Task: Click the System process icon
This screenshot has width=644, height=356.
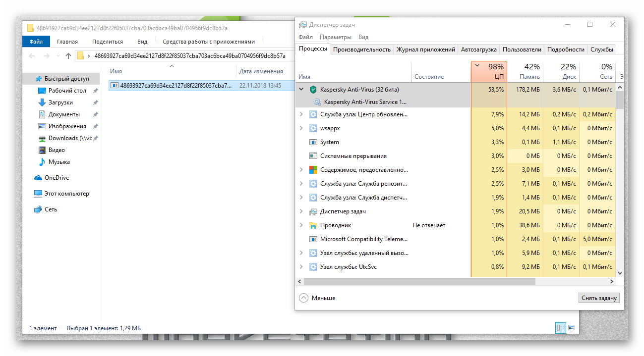Action: pos(313,142)
